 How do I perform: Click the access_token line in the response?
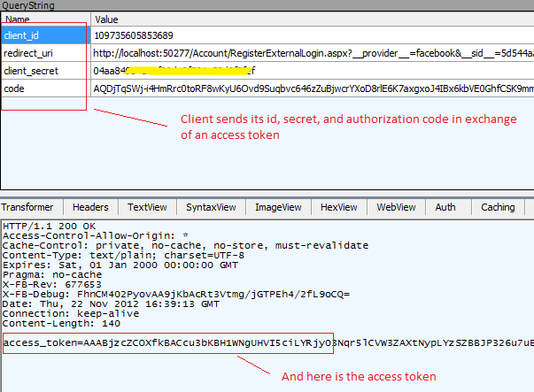168,342
